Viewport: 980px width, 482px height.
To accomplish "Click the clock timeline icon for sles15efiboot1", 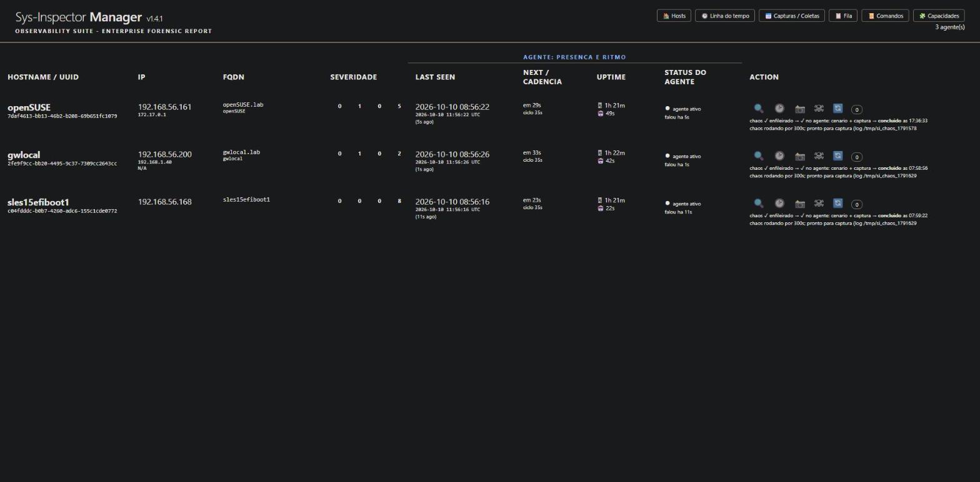I will pyautogui.click(x=779, y=204).
